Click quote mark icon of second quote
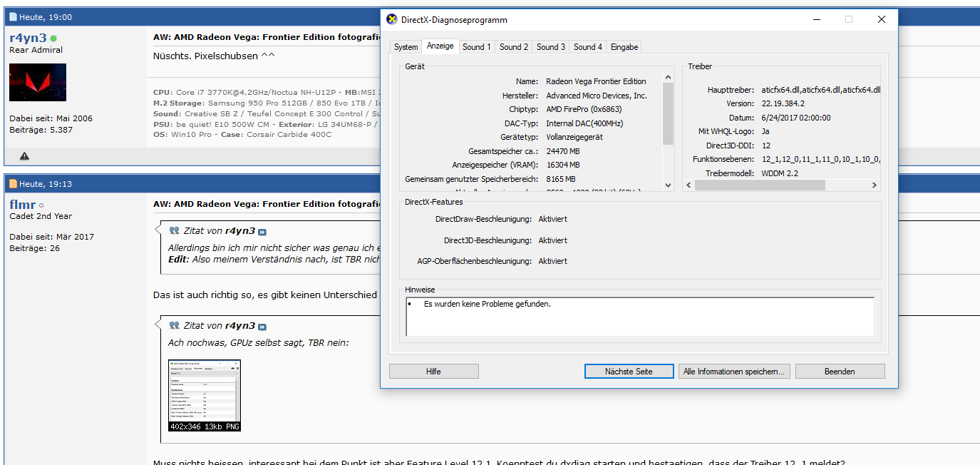This screenshot has width=980, height=465. pos(175,326)
